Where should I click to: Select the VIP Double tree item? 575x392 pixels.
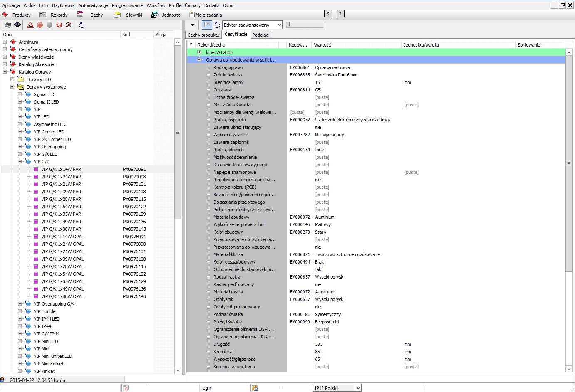pyautogui.click(x=44, y=311)
